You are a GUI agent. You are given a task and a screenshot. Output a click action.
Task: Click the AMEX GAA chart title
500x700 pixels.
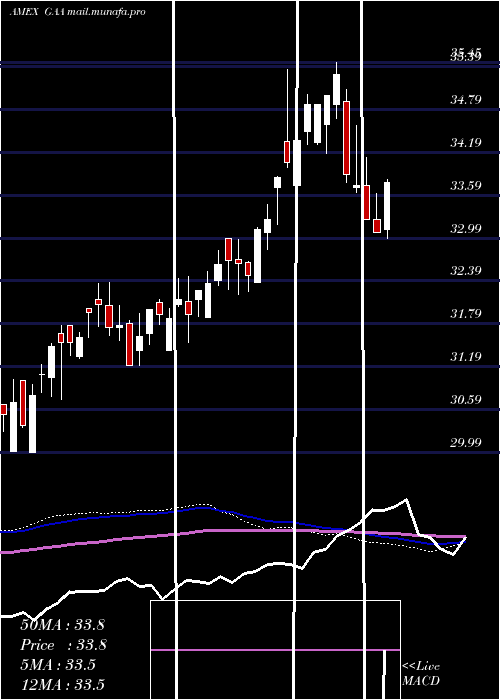click(x=77, y=12)
